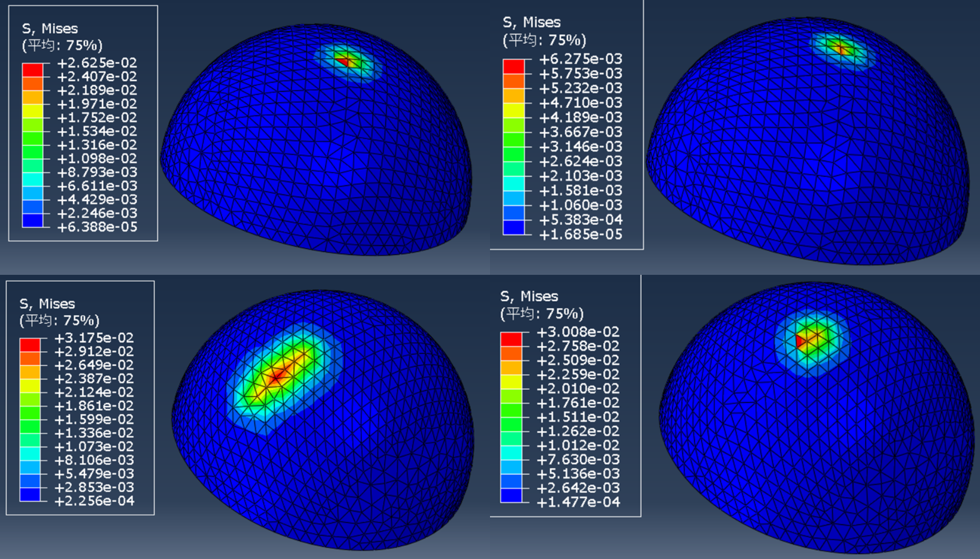Click the red swatch beside +3.008e-02
The height and width of the screenshot is (559, 980).
(511, 339)
